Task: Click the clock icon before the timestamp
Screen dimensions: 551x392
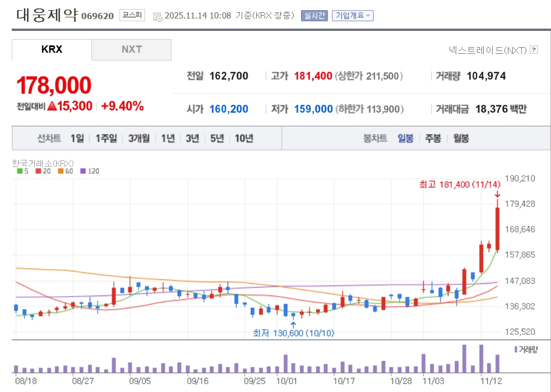Action: tap(158, 16)
